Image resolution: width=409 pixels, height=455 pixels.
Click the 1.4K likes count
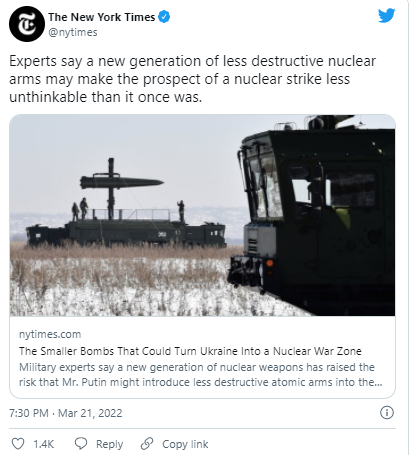[44, 444]
